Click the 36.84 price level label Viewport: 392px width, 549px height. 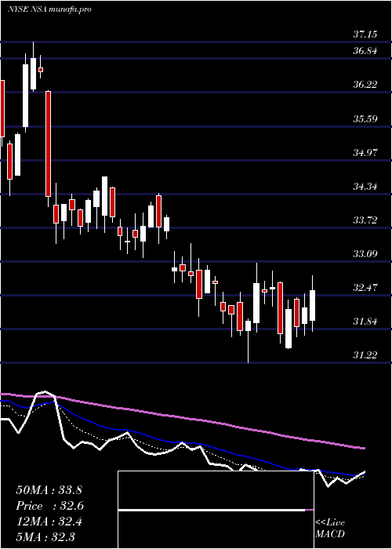point(365,51)
